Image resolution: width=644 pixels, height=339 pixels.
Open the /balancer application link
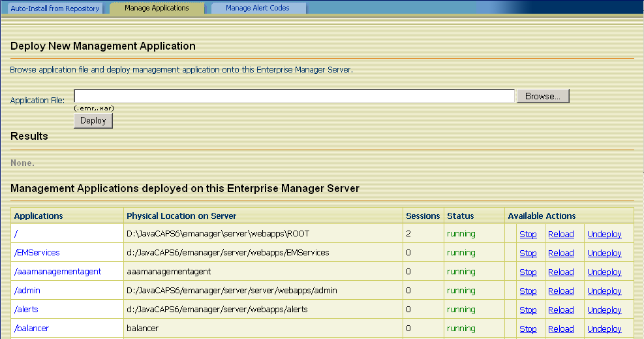pos(31,329)
